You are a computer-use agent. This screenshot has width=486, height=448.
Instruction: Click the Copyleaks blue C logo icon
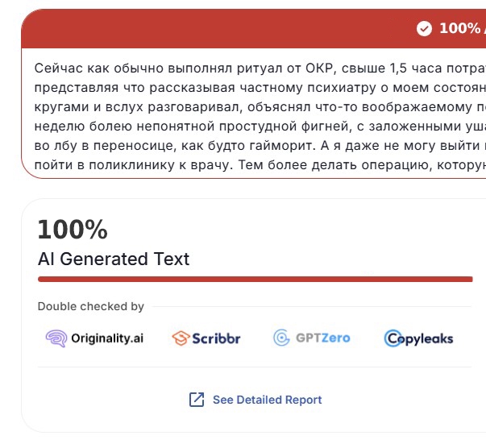(393, 338)
